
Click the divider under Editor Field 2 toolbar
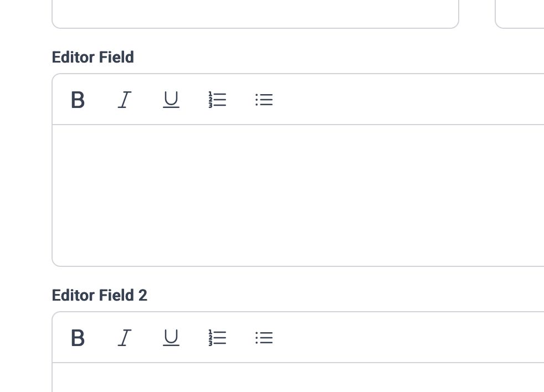(x=298, y=363)
